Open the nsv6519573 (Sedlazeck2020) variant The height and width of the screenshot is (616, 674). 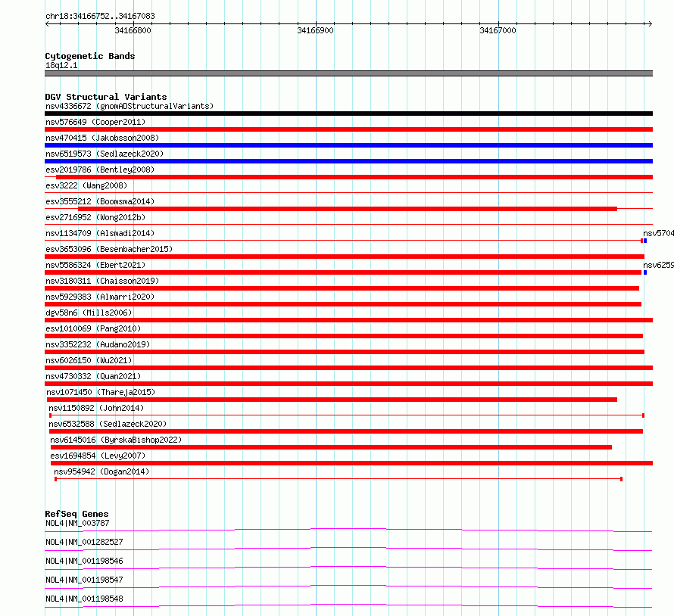pyautogui.click(x=105, y=154)
